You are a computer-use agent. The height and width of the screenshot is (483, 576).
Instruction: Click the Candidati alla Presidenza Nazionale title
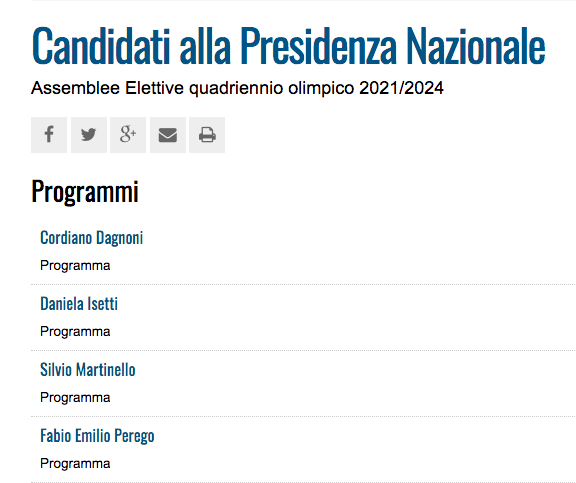pyautogui.click(x=288, y=46)
